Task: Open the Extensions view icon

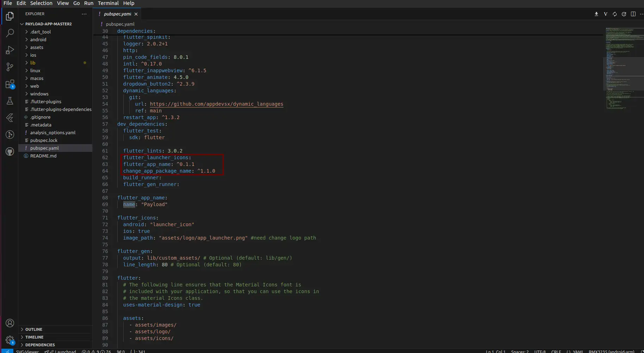Action: coord(10,84)
